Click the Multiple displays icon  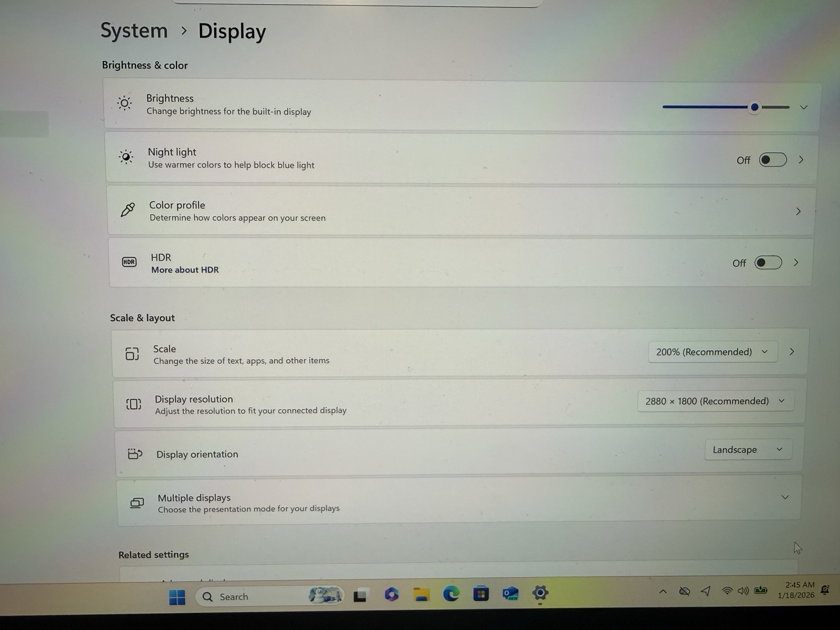pos(137,503)
